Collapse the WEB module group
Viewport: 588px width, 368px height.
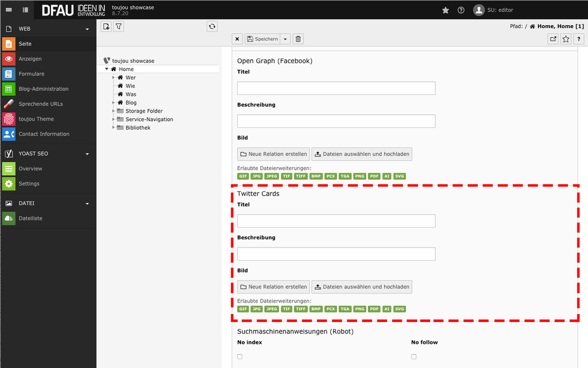coord(87,29)
